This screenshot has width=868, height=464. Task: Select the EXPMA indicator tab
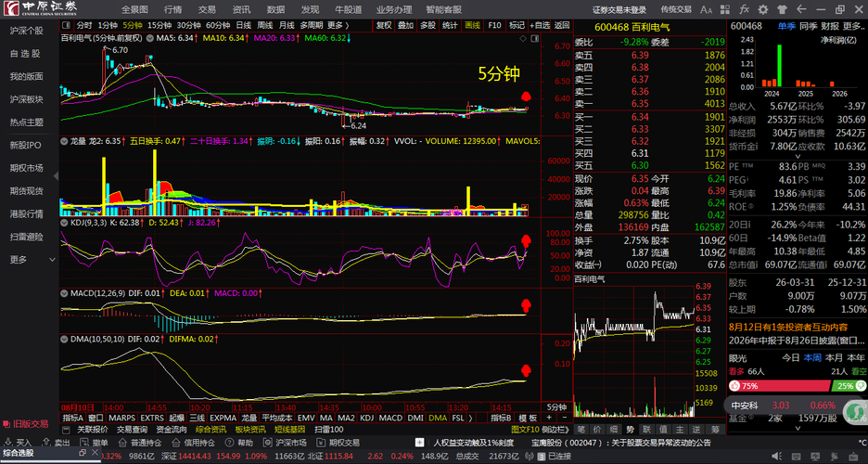[223, 418]
